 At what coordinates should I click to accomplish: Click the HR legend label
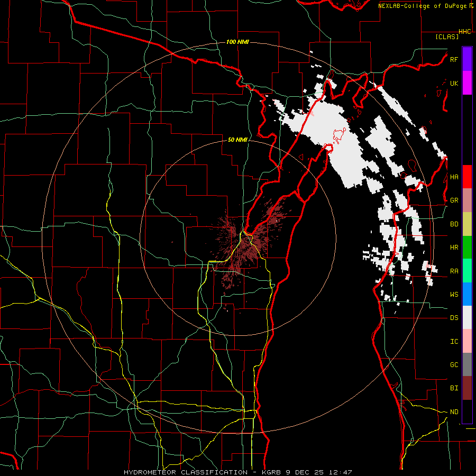tap(454, 248)
